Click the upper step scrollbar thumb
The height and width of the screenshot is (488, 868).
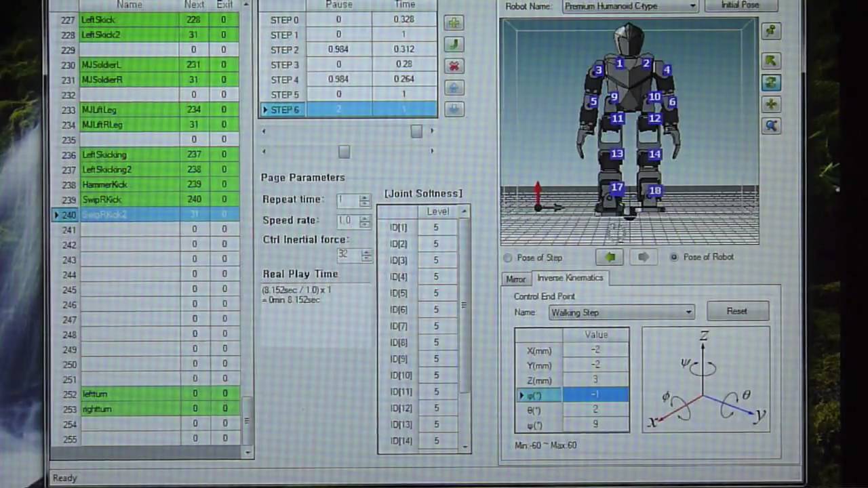[x=416, y=131]
